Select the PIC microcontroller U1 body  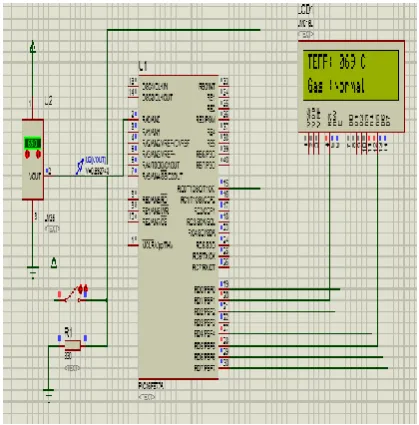178,227
